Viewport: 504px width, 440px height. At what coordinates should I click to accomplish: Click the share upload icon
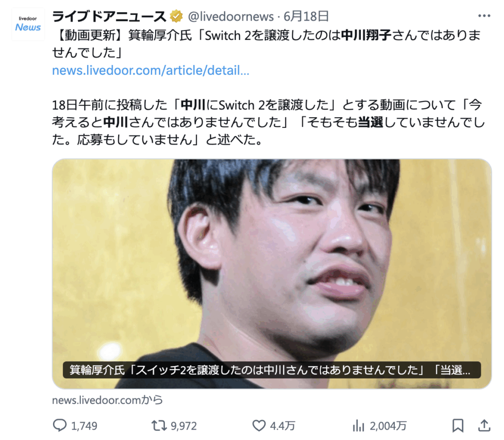(484, 426)
